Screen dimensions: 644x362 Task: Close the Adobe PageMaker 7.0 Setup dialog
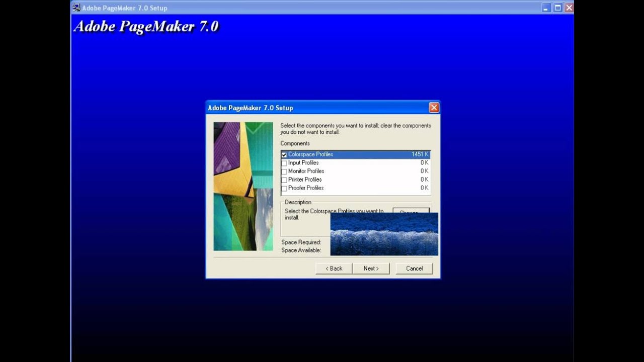pos(434,108)
